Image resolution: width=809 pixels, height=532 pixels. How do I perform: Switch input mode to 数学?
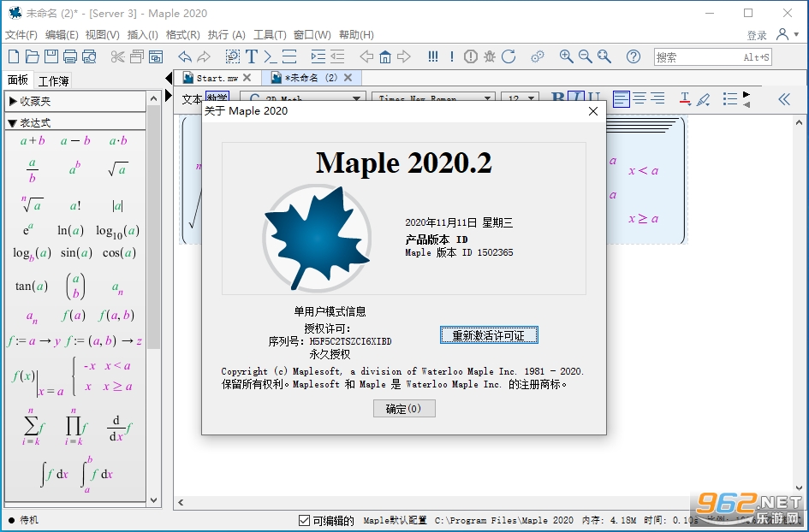coord(217,98)
